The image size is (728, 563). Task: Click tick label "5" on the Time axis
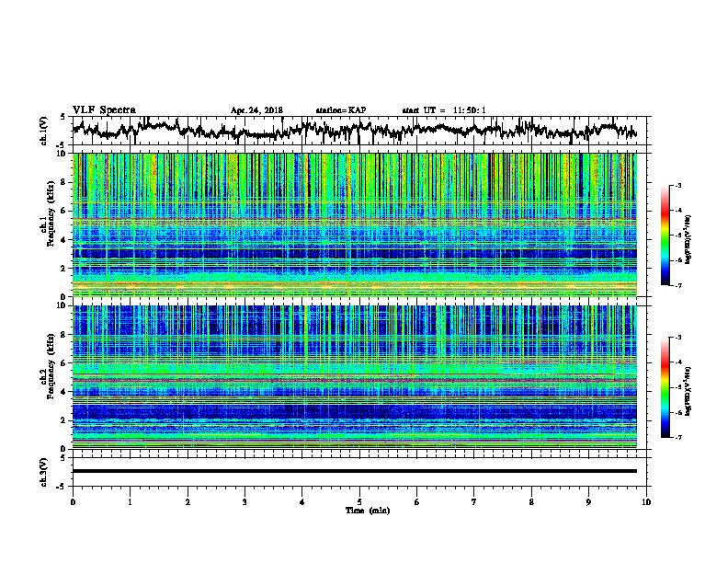359,502
